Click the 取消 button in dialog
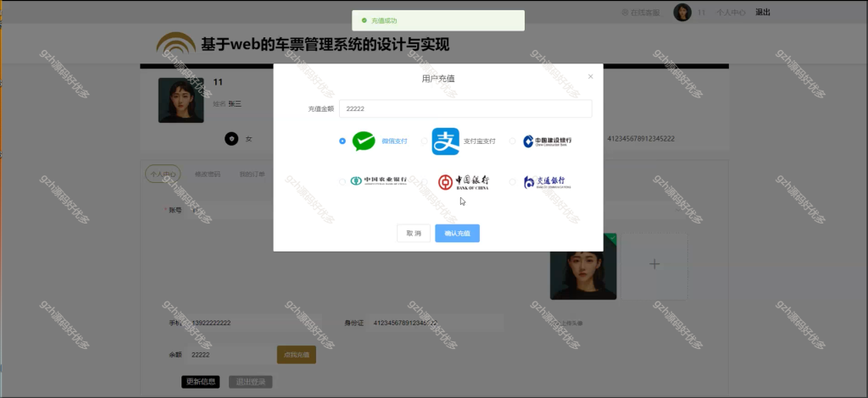The image size is (868, 398). click(414, 233)
